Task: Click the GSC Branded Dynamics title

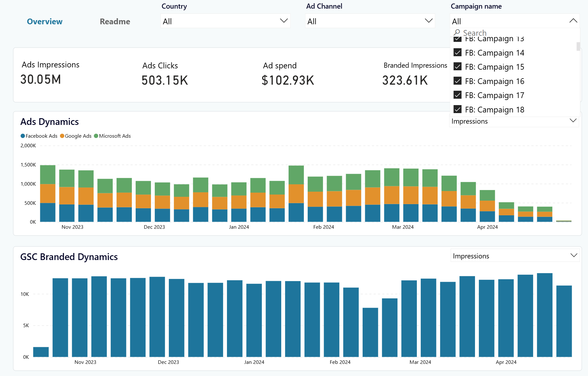Action: 69,257
